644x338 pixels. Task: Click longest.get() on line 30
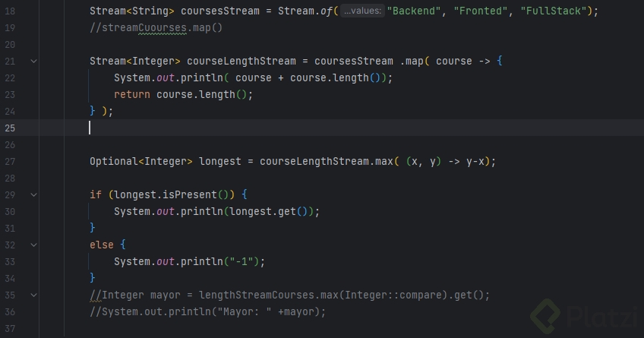[269, 211]
